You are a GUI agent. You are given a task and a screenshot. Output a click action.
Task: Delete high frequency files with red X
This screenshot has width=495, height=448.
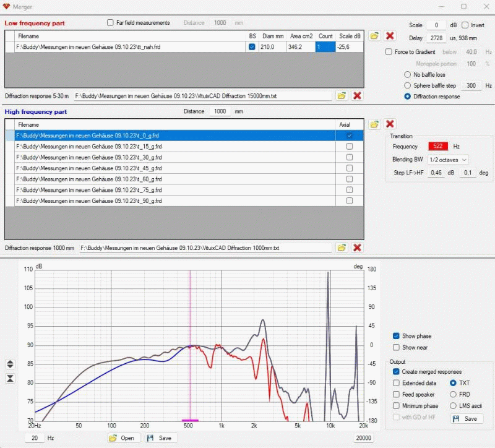coord(390,124)
